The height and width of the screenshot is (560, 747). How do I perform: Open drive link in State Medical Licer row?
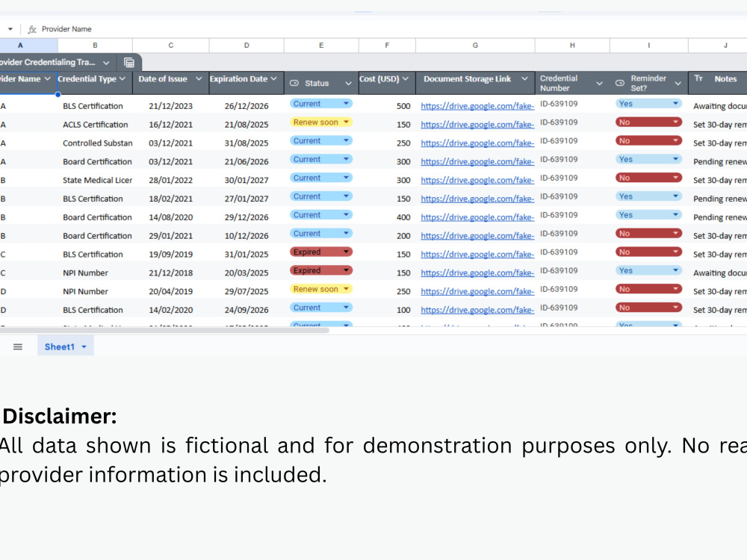pyautogui.click(x=477, y=181)
